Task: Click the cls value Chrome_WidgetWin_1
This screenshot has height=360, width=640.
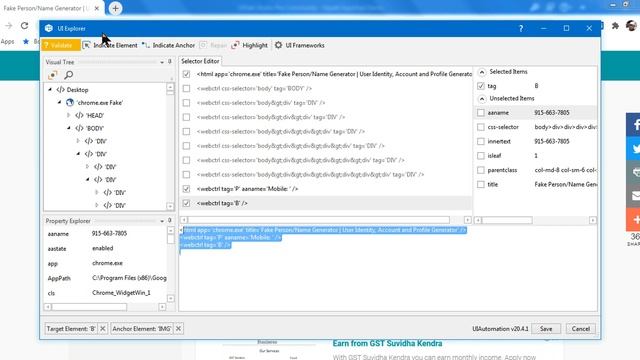Action: pos(121,293)
